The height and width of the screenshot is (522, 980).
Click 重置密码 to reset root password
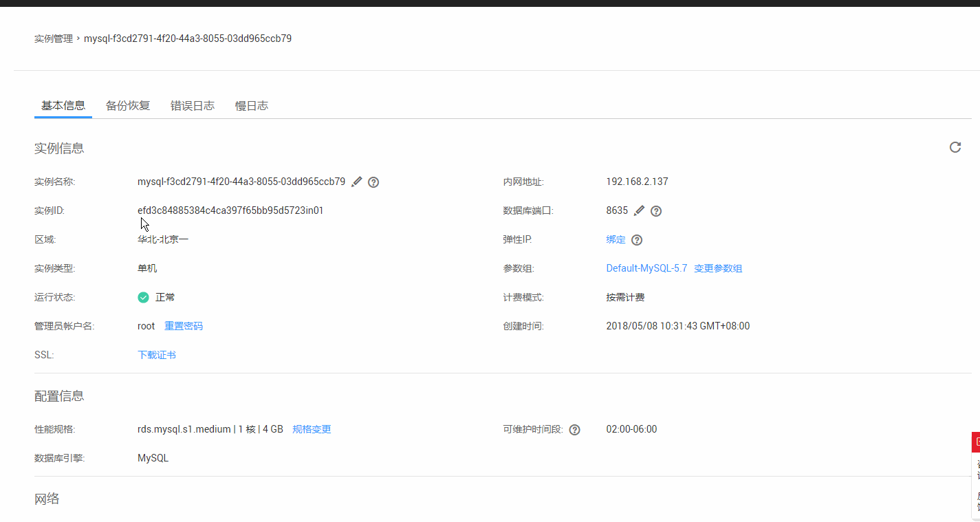183,325
